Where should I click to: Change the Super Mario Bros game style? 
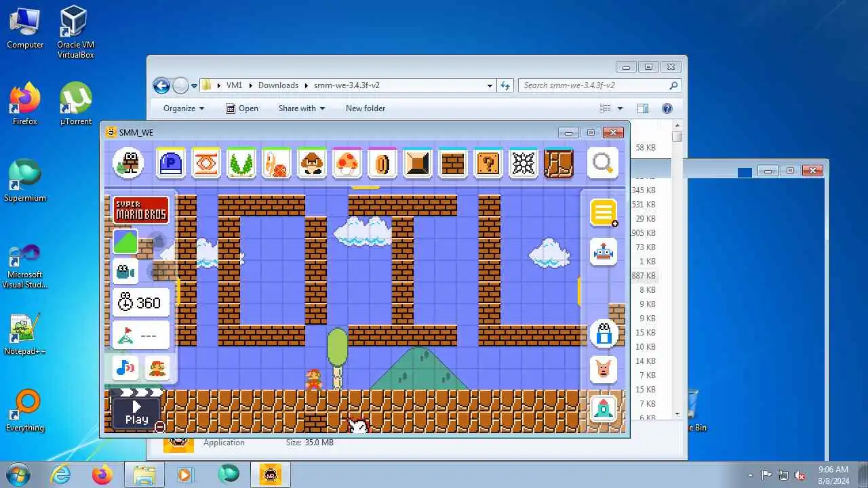(141, 210)
